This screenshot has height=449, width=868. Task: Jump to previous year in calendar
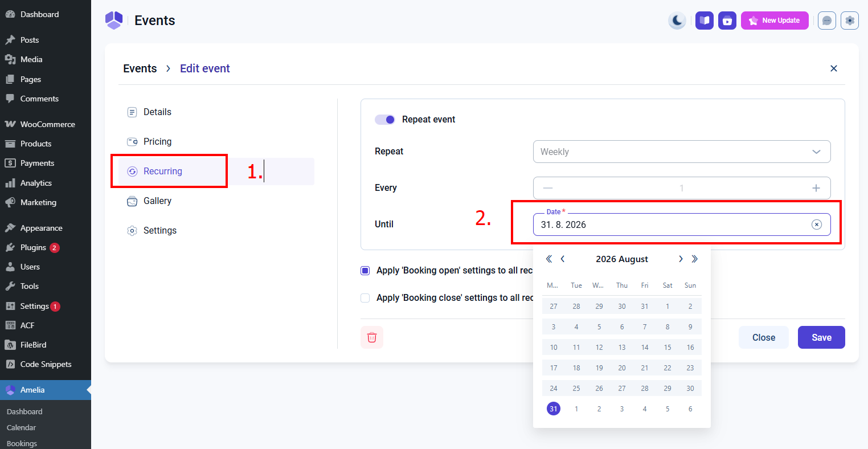(549, 259)
